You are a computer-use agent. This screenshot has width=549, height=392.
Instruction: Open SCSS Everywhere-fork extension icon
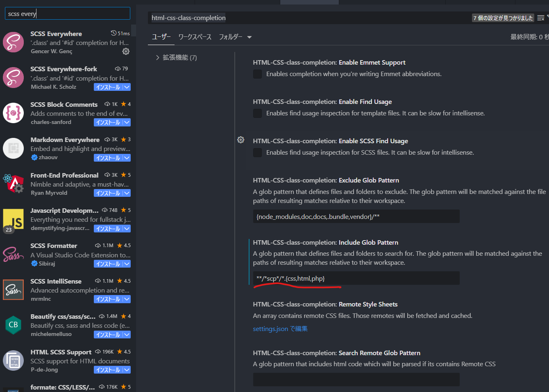(14, 78)
